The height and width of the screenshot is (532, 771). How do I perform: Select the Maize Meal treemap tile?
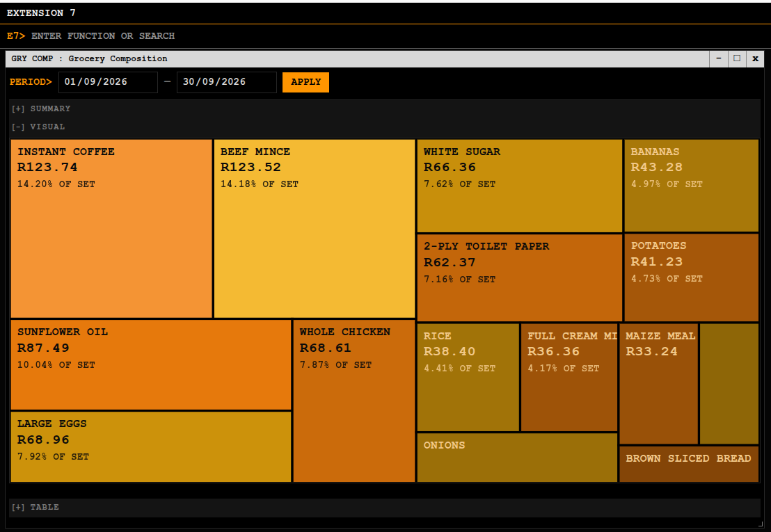point(658,384)
